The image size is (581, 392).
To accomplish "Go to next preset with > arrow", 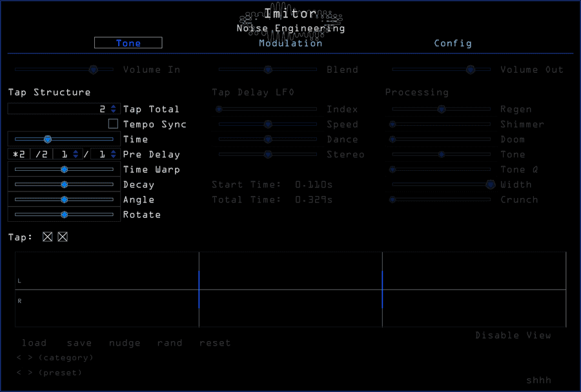I will point(30,373).
